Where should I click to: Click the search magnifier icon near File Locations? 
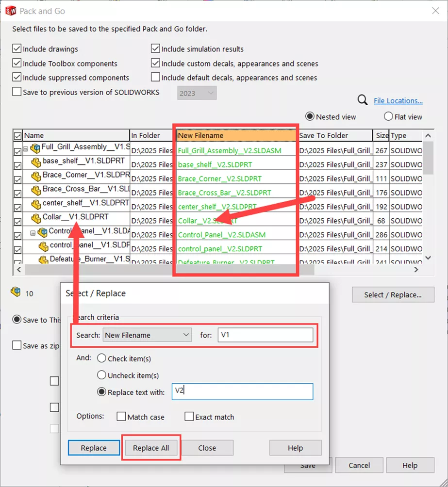[x=363, y=100]
